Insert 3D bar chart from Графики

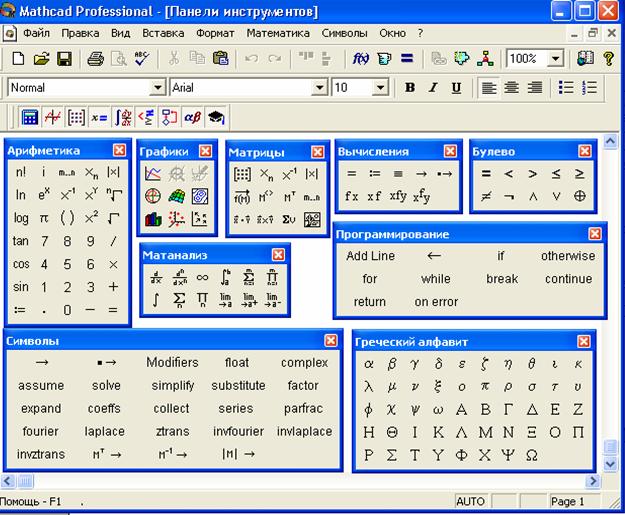point(153,219)
